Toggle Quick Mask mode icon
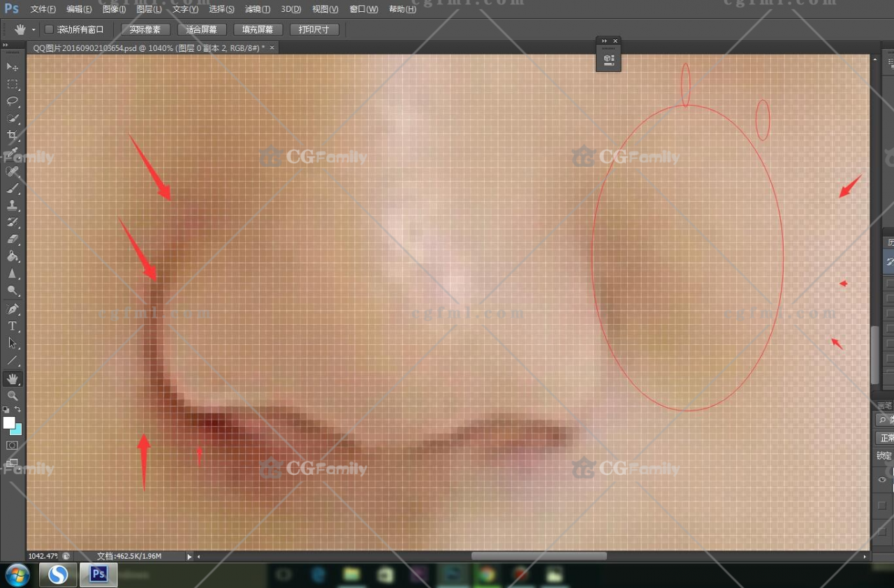 click(x=13, y=446)
